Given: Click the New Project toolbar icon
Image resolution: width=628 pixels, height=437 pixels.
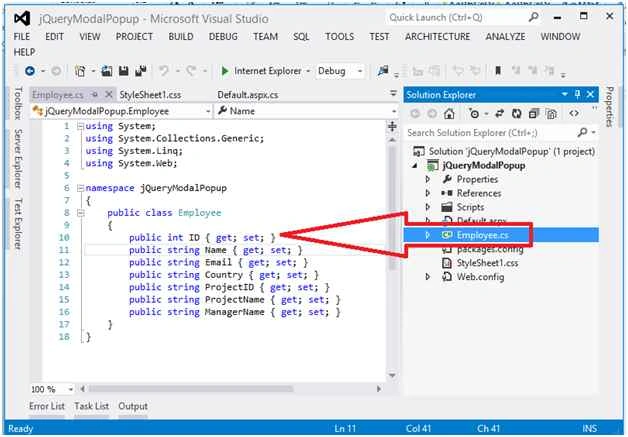Looking at the screenshot, I should 80,71.
